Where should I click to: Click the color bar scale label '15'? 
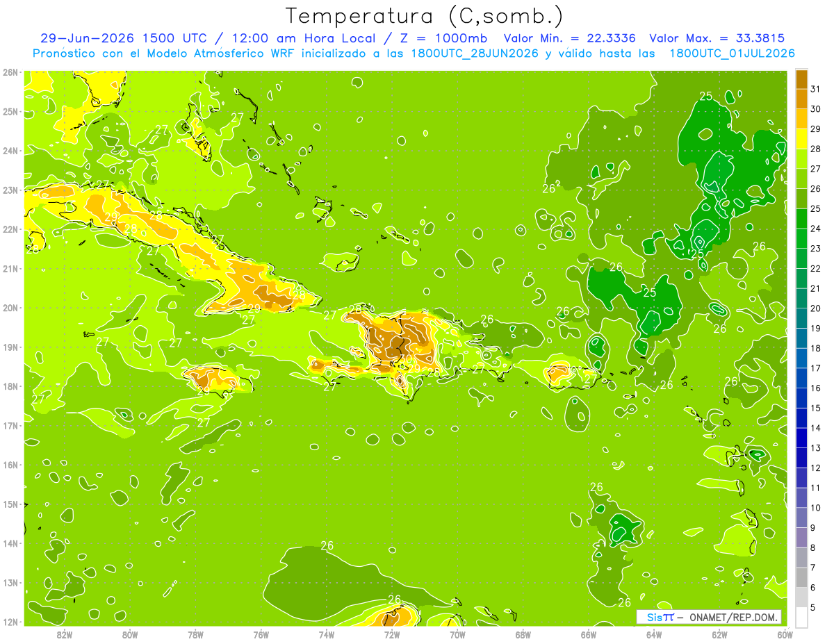click(x=816, y=408)
